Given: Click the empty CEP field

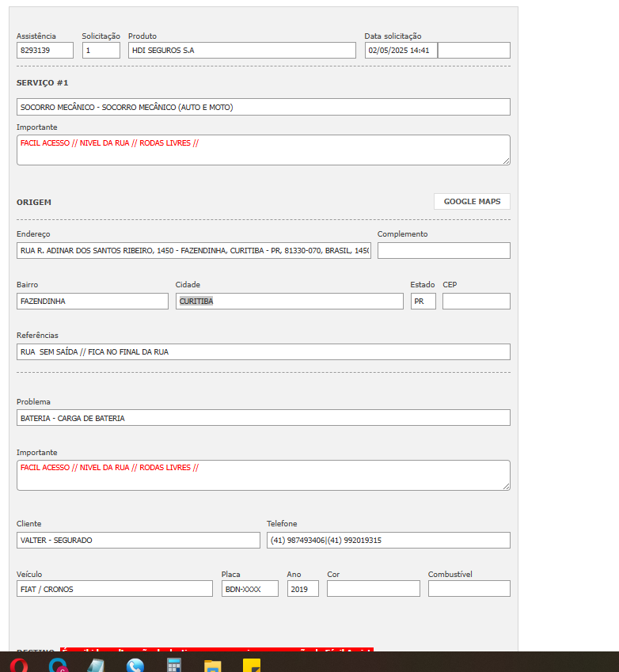Looking at the screenshot, I should [476, 302].
